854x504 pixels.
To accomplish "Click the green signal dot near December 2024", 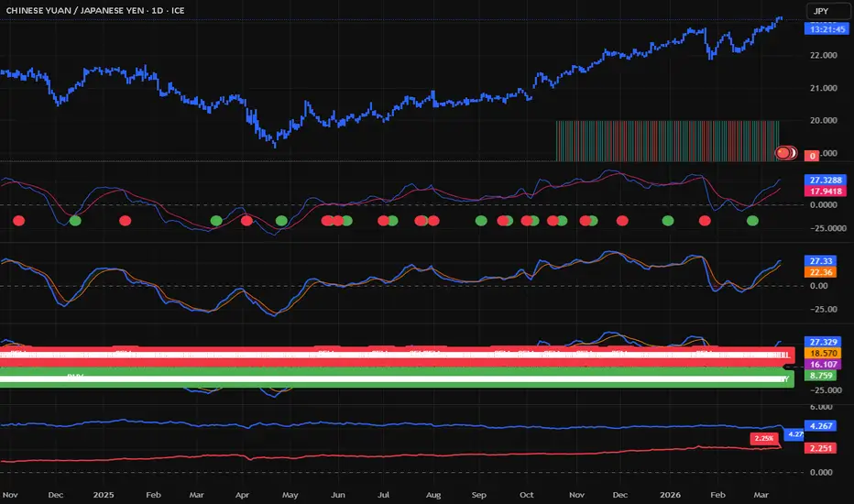I will point(75,221).
